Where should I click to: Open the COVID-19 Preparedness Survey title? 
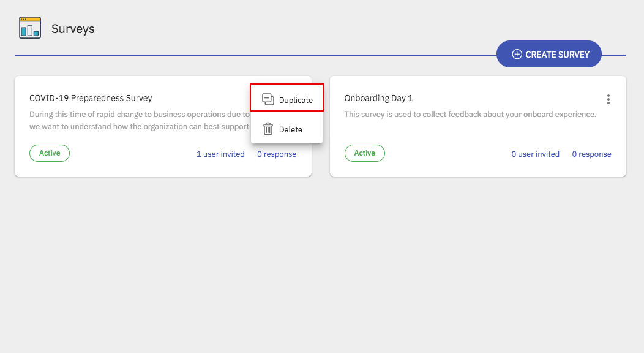pyautogui.click(x=91, y=98)
